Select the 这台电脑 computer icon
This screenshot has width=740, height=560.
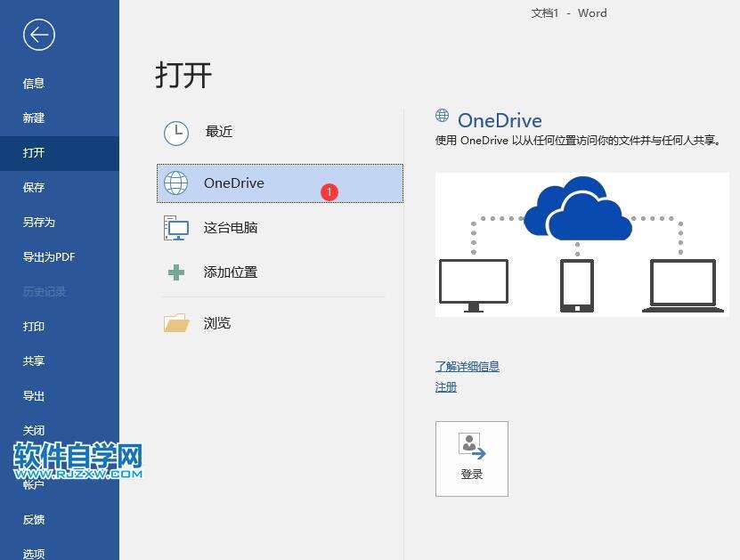point(176,228)
